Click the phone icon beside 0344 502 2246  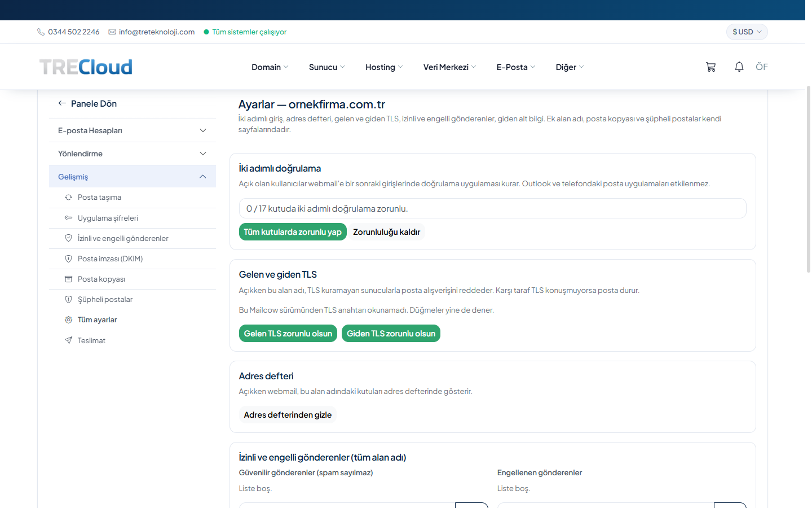(x=41, y=32)
